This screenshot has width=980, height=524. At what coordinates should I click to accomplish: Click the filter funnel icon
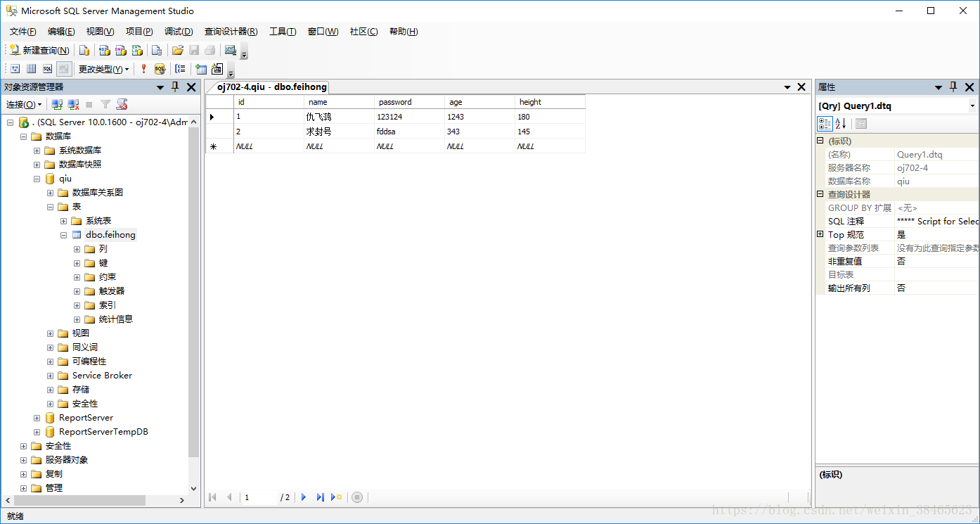(105, 104)
